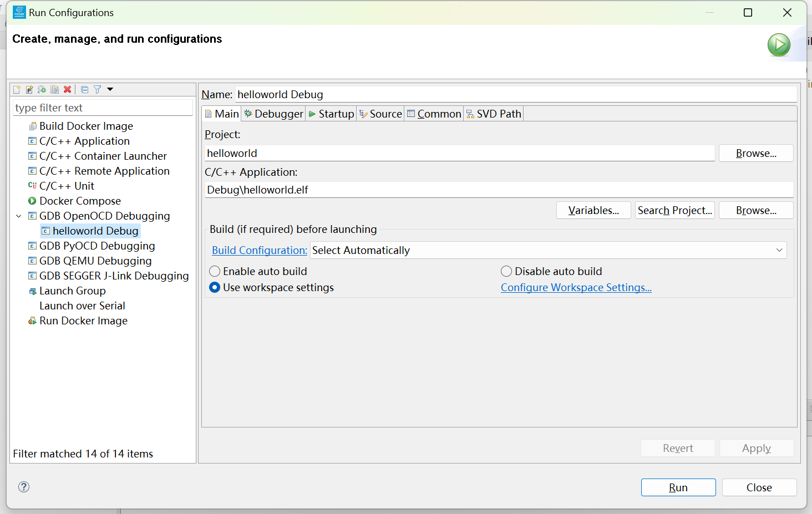Click the new launch configuration icon
Image resolution: width=812 pixels, height=514 pixels.
(x=17, y=89)
